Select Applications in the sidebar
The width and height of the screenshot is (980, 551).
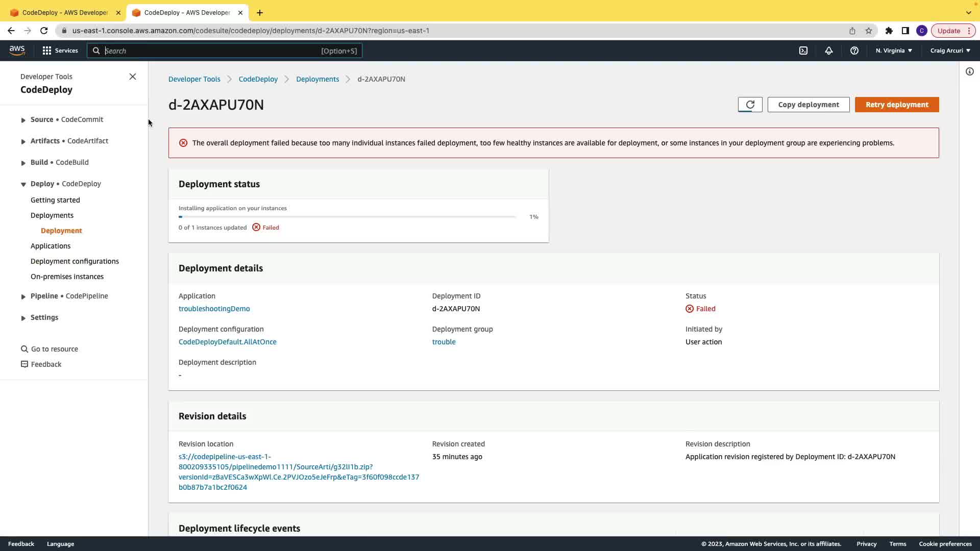point(51,246)
